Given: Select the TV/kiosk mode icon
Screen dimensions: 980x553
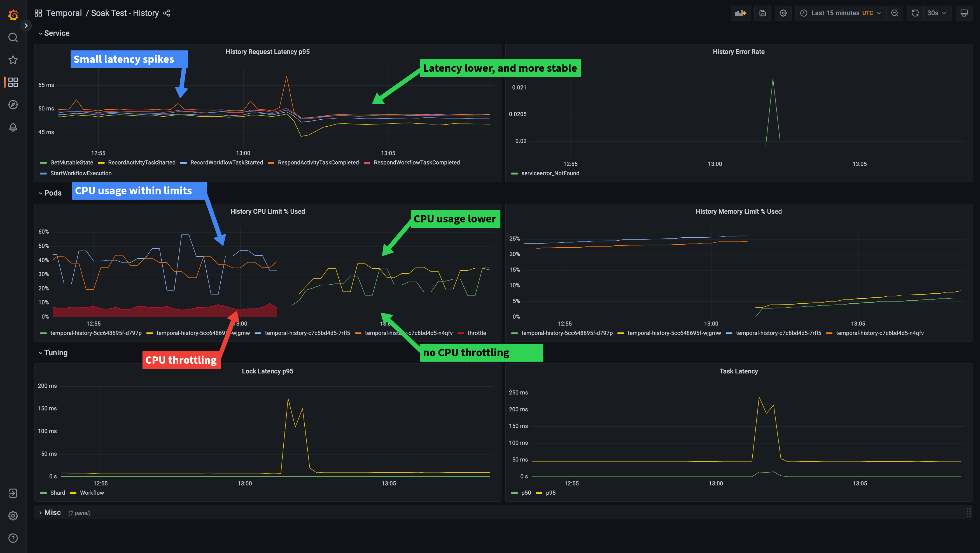Looking at the screenshot, I should coord(967,13).
